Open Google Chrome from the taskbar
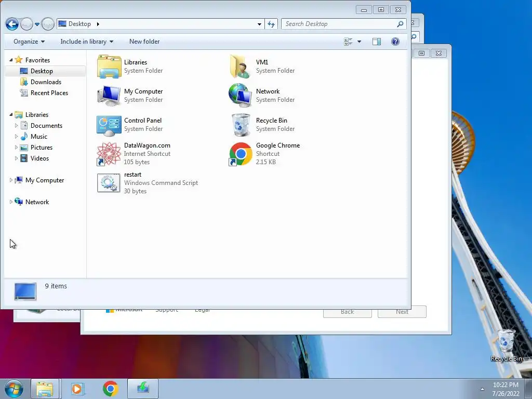532x399 pixels. click(x=111, y=389)
